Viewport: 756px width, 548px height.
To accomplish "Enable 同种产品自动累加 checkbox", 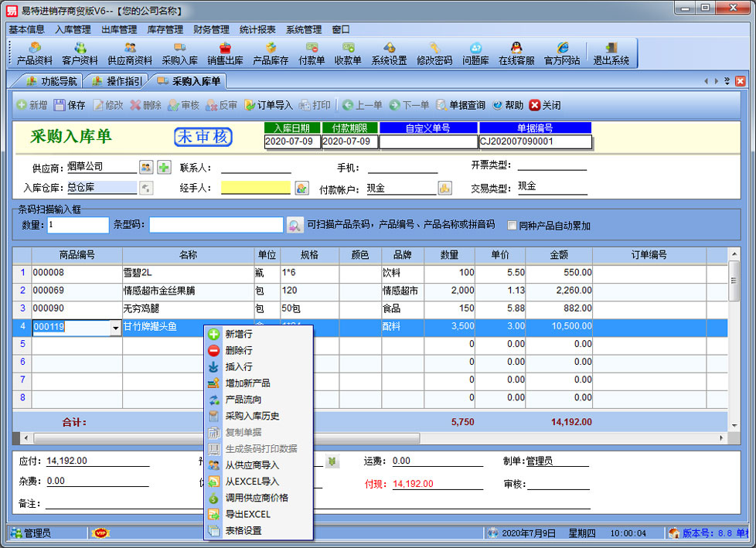I will point(512,226).
